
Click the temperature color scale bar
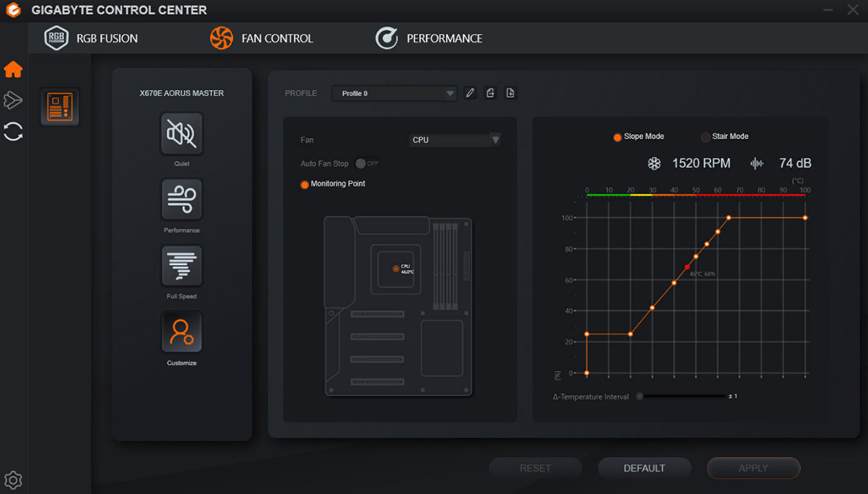point(696,195)
